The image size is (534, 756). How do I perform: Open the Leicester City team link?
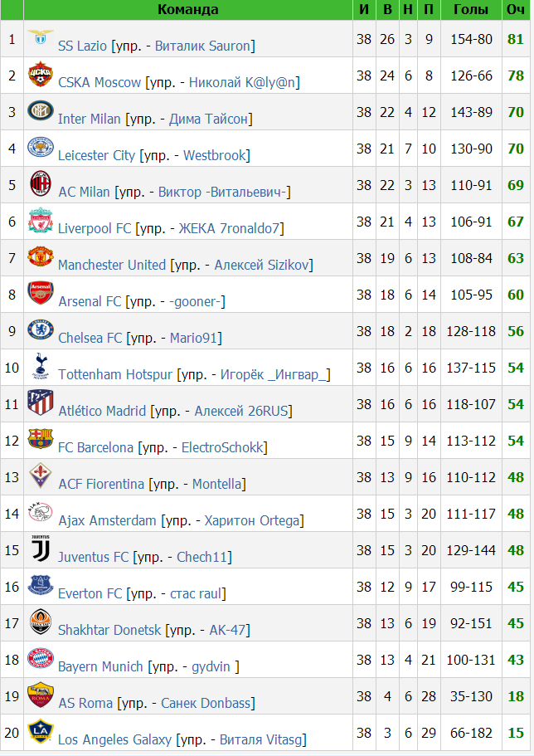(x=96, y=155)
